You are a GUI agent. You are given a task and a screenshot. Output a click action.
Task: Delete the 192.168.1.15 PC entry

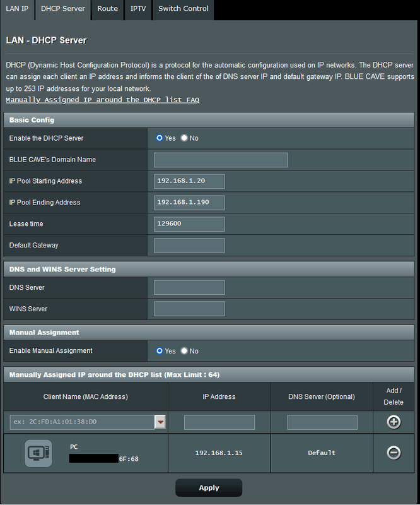pyautogui.click(x=394, y=453)
